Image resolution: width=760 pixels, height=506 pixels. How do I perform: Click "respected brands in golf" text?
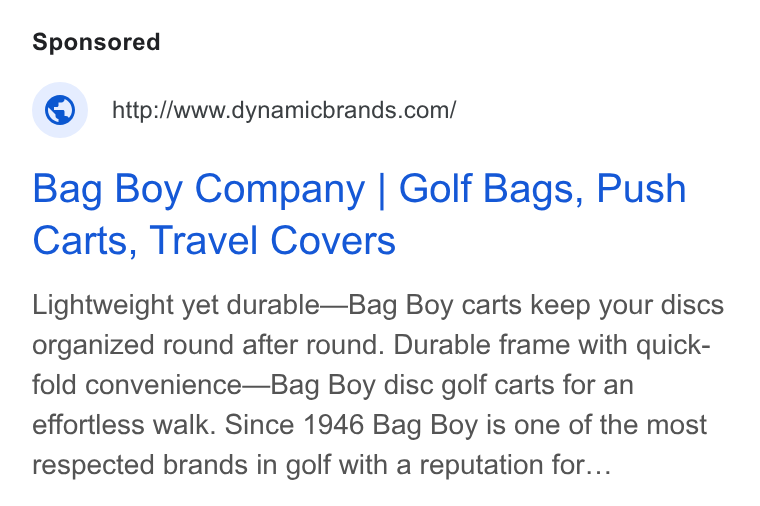[x=181, y=465]
